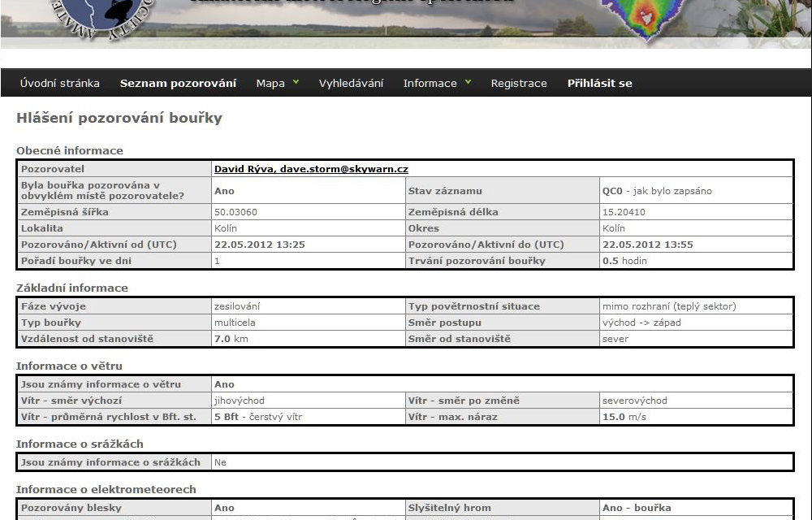Click initial wind direction jihovýchod
The height and width of the screenshot is (520, 812).
coord(240,401)
